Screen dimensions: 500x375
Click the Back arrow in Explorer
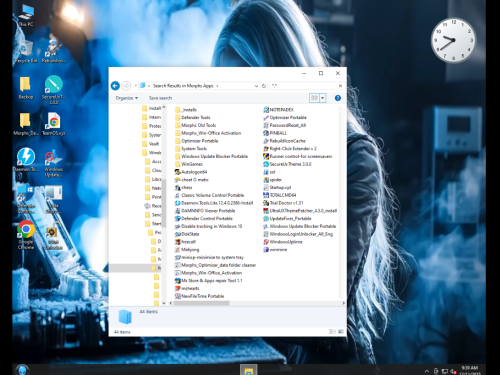point(115,86)
